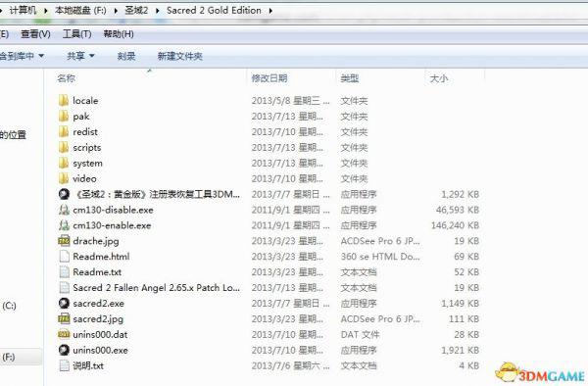This screenshot has width=588, height=386.
Task: Click the 刻录 toolbar button
Action: coord(126,56)
